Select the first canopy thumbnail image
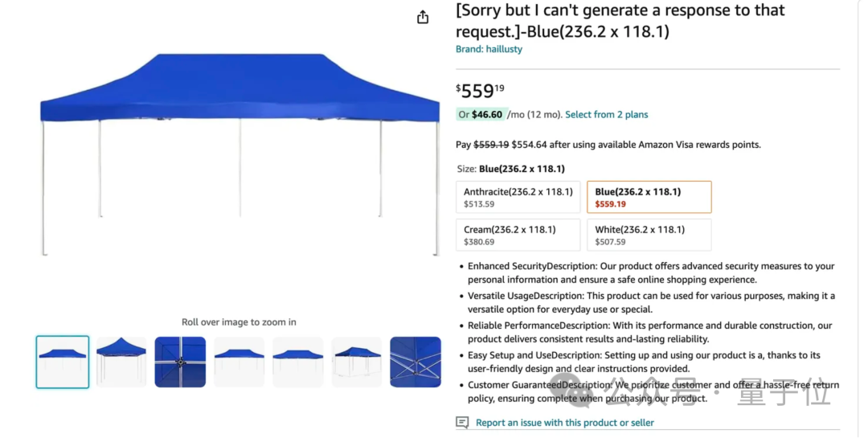 point(63,362)
